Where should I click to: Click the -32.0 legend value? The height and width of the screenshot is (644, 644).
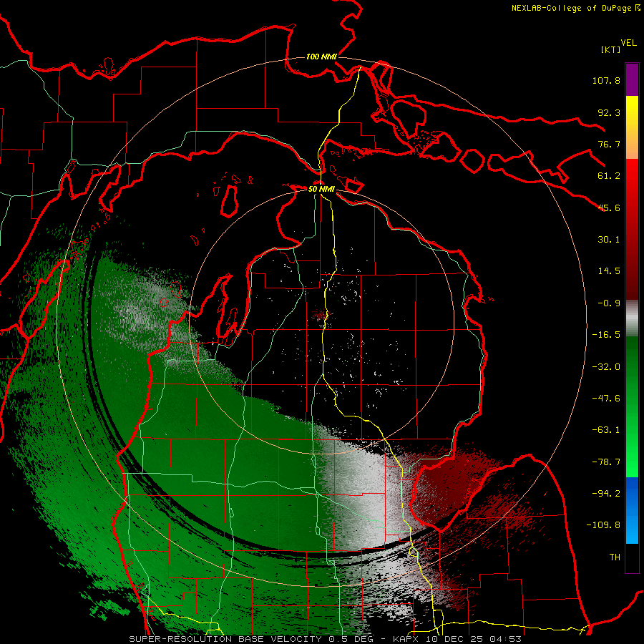606,367
